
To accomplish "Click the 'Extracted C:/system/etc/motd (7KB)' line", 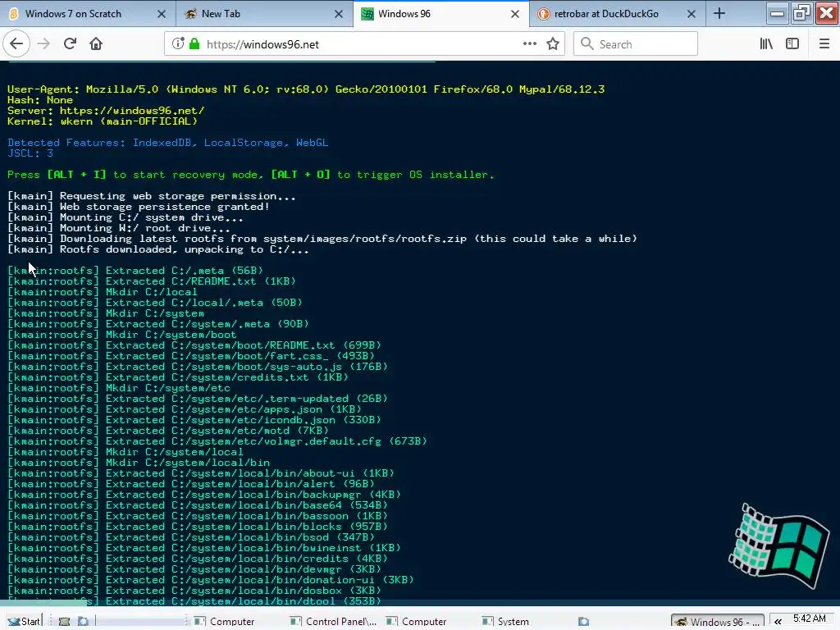I will 168,431.
